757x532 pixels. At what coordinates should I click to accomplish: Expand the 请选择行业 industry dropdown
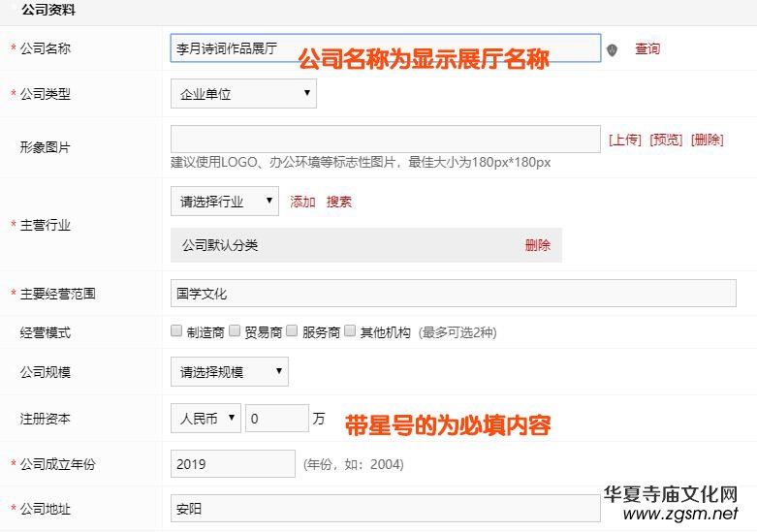225,202
